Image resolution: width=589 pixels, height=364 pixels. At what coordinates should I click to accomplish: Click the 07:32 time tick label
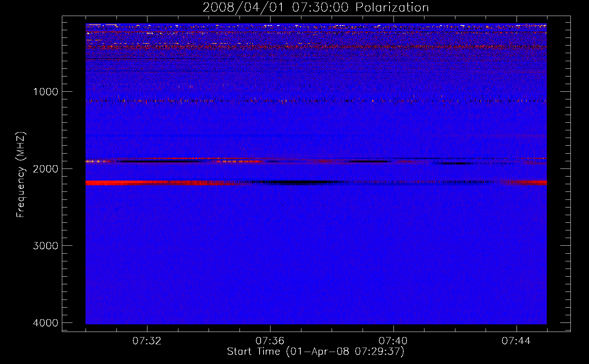pyautogui.click(x=147, y=341)
